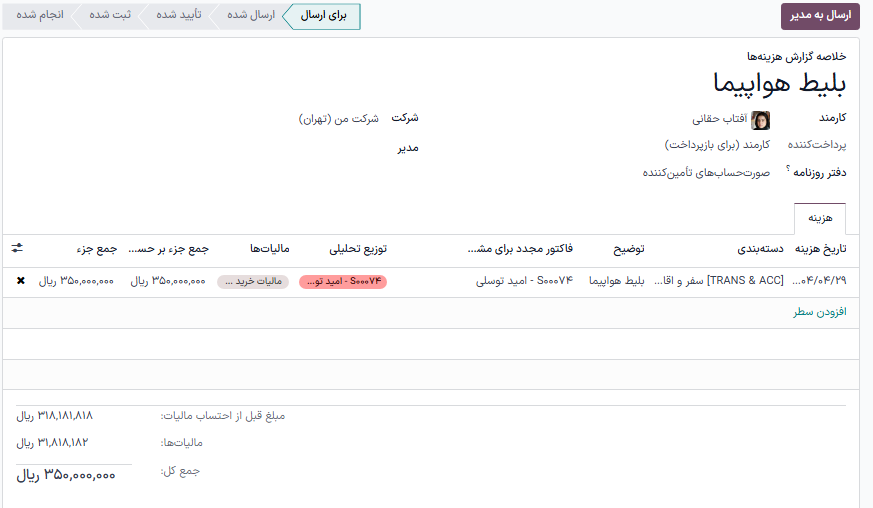Click the افزودن سطر link
Viewport: 873px width, 508px height.
pyautogui.click(x=820, y=312)
